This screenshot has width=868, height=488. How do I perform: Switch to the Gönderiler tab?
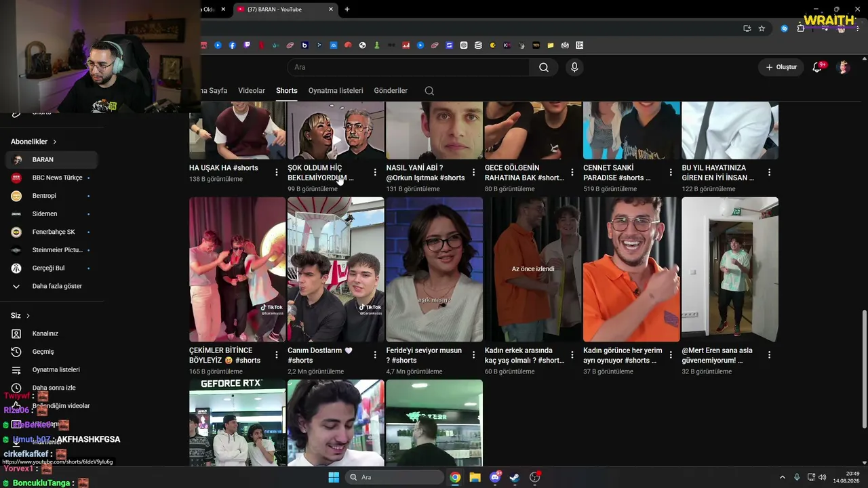click(x=391, y=91)
